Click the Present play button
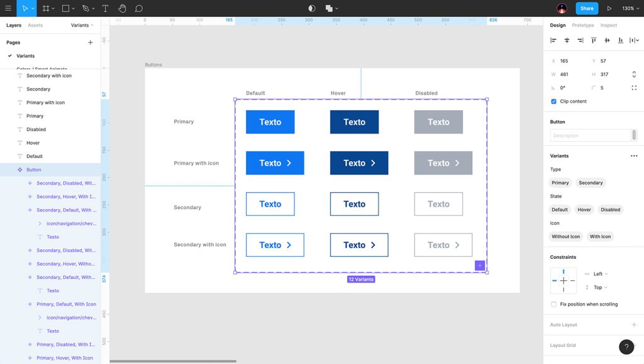Viewport: 644px width, 364px height. [608, 8]
